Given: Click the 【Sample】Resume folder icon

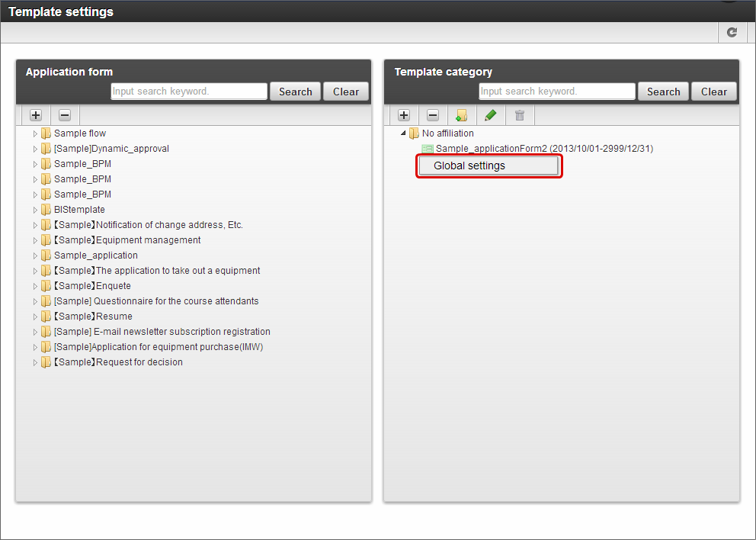Looking at the screenshot, I should [46, 317].
